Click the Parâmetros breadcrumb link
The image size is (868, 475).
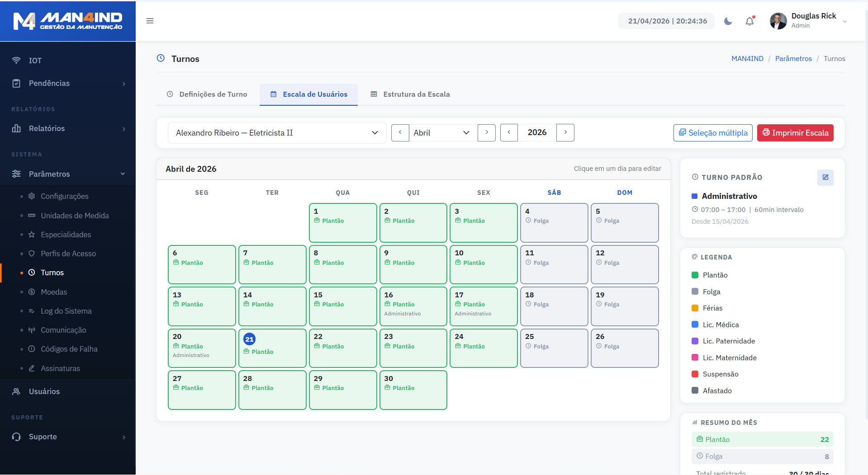pyautogui.click(x=793, y=59)
